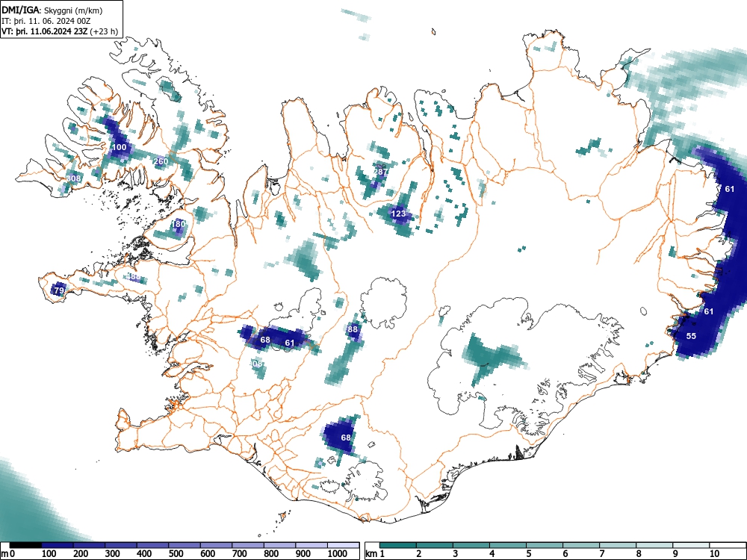Click the darkest teal 1–2 km legend swatch
Screen dimensions: 747x560
[x=398, y=545]
